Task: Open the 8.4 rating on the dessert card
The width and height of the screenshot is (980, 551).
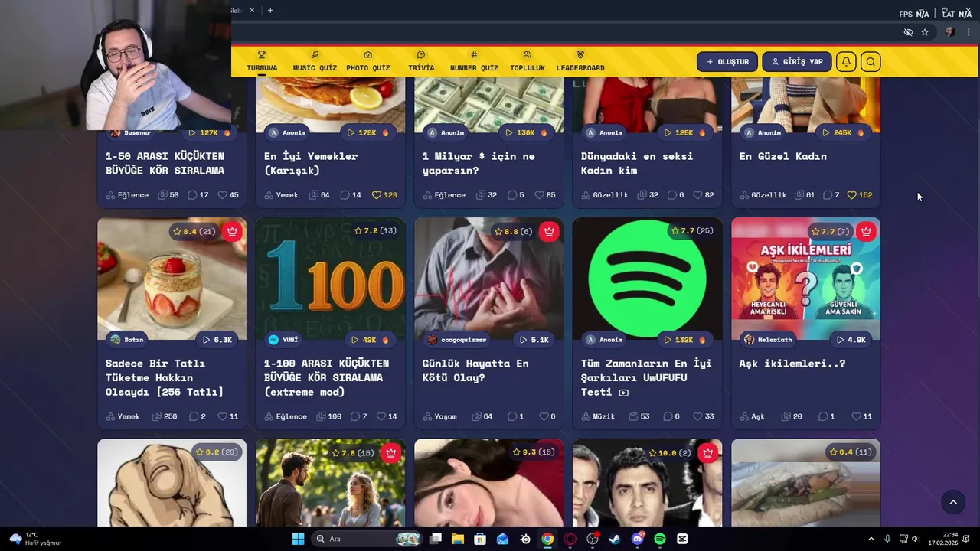Action: click(194, 231)
